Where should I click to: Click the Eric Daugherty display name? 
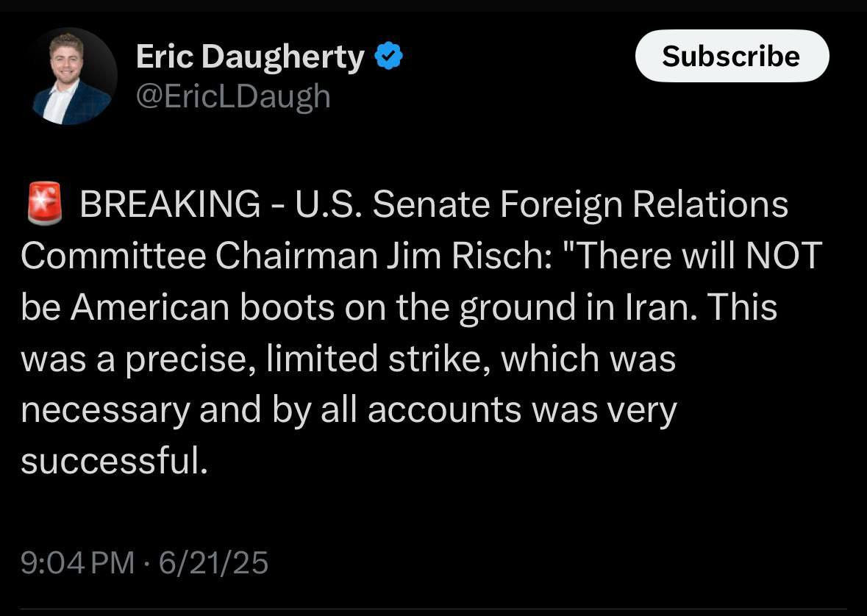pos(250,57)
